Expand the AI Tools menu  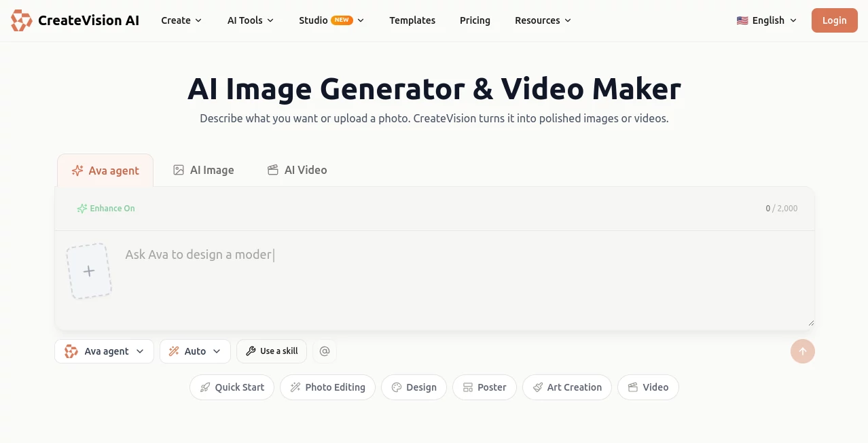tap(251, 20)
